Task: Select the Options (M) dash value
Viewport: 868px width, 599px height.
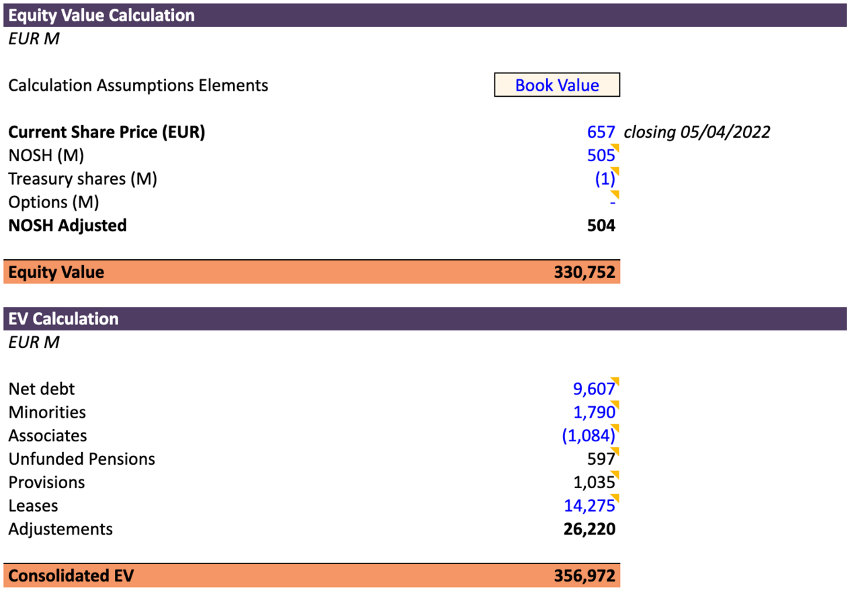Action: [612, 202]
